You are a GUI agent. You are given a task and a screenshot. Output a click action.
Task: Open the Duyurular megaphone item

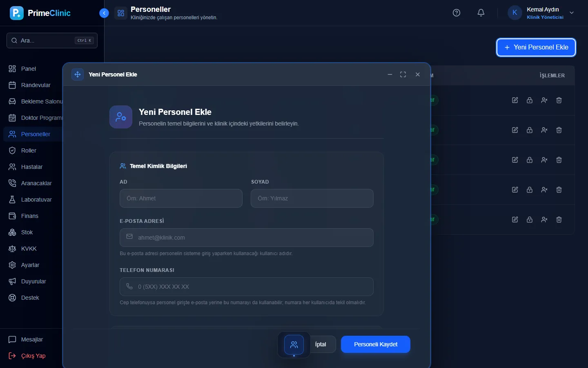(33, 281)
